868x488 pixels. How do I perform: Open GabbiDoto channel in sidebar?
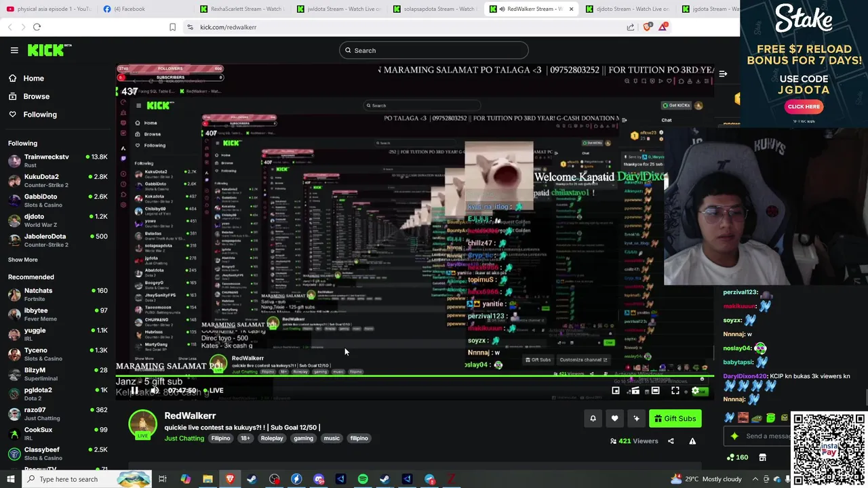pyautogui.click(x=58, y=201)
